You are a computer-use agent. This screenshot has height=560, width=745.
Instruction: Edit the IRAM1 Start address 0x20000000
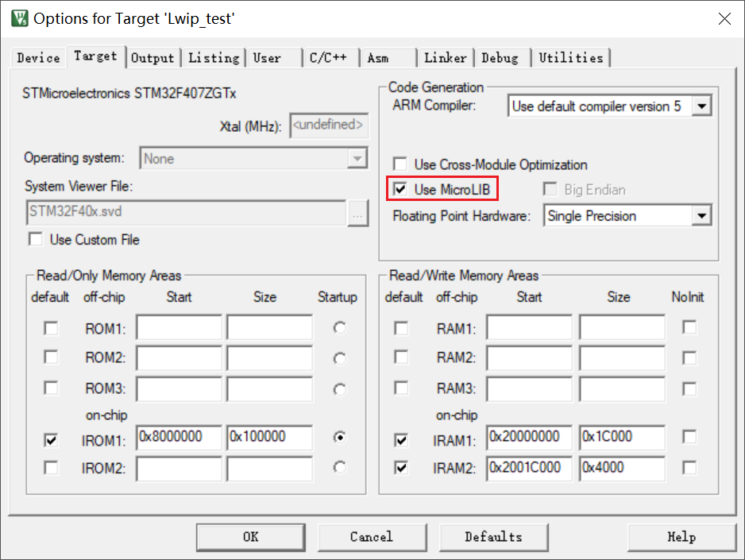[529, 438]
